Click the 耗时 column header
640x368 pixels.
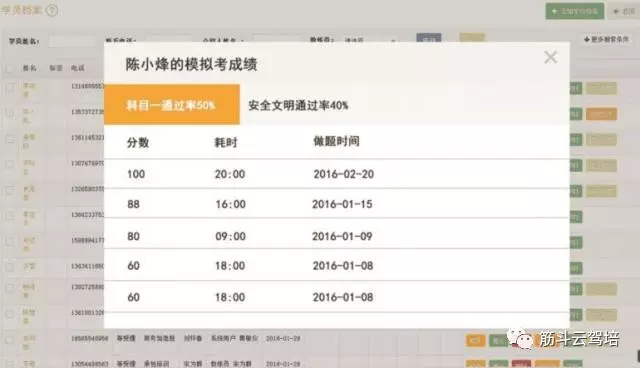pos(226,143)
